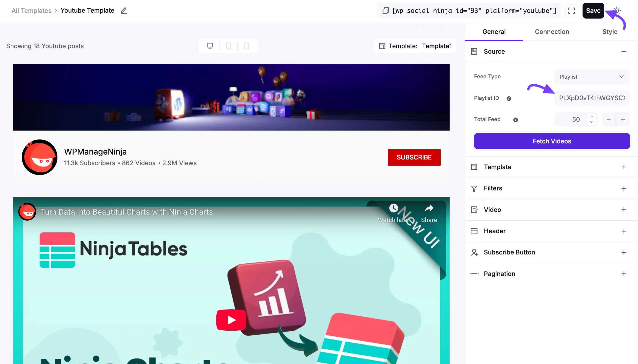Open the Style tab

click(x=610, y=32)
